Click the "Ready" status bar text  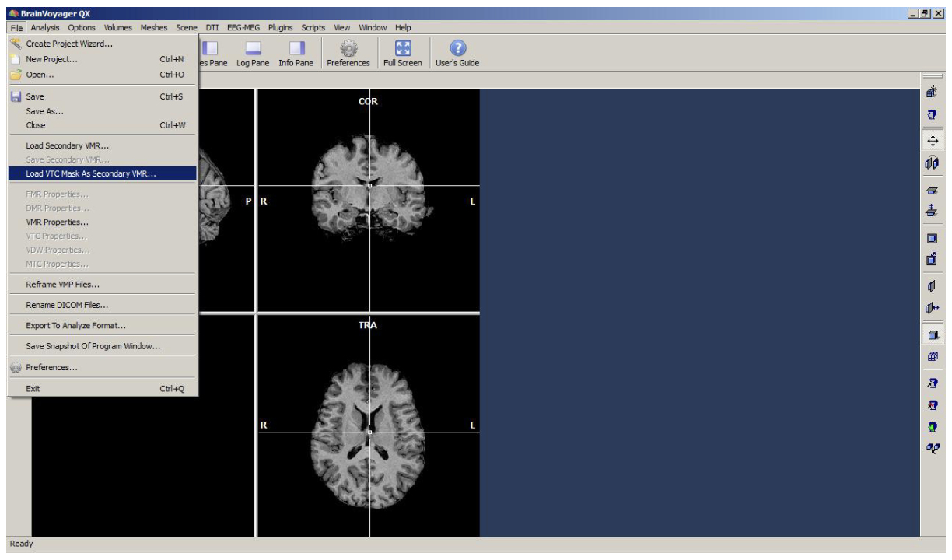(20, 544)
